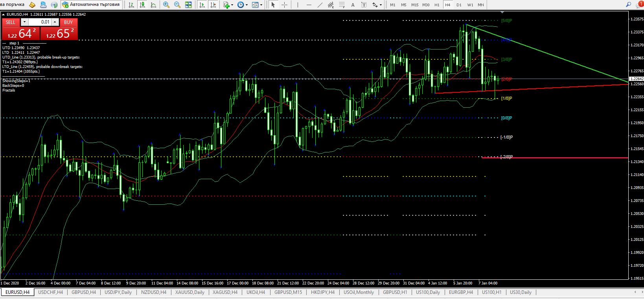Click the Signals broadcast icon
The height and width of the screenshot is (299, 644).
[54, 5]
